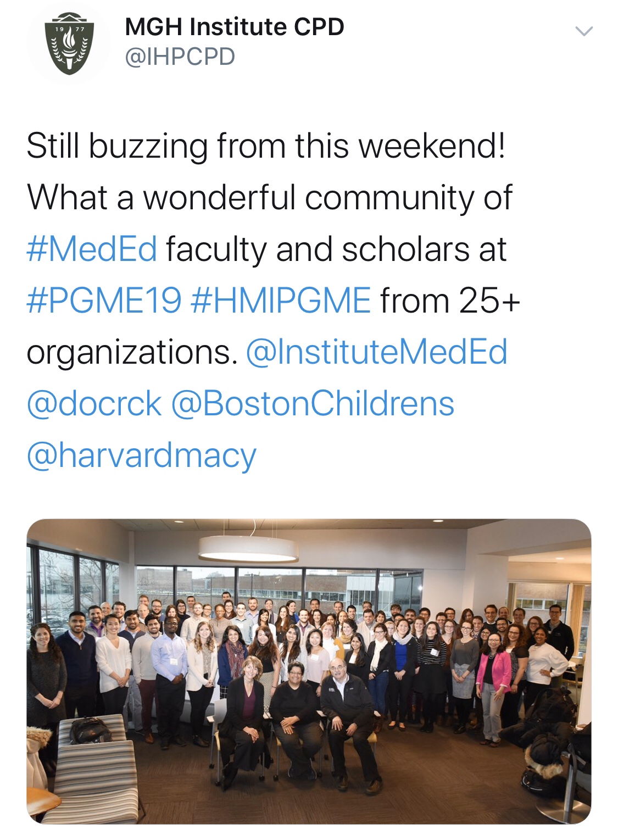
Task: Open the @docrck profile mention
Action: [x=94, y=404]
